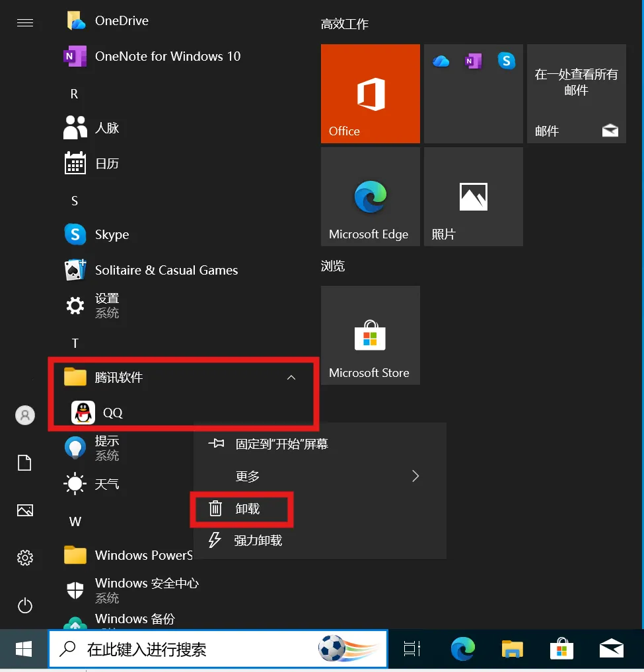Image resolution: width=644 pixels, height=672 pixels.
Task: Open the Settings gear in left rail
Action: pos(25,558)
